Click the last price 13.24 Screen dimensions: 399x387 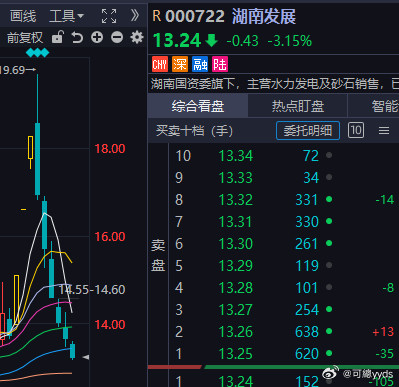[177, 41]
